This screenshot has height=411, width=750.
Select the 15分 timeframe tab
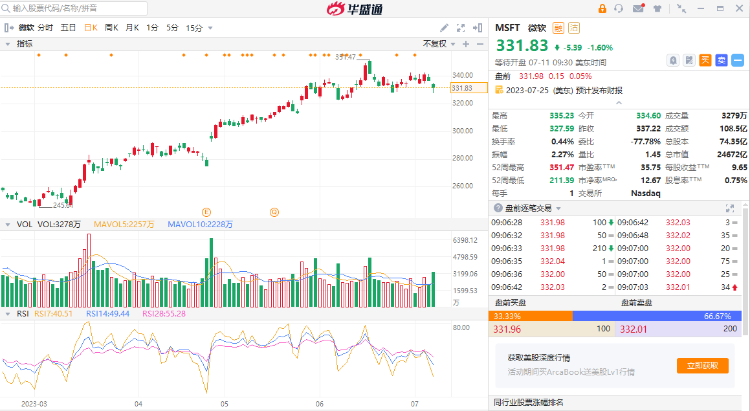(194, 27)
